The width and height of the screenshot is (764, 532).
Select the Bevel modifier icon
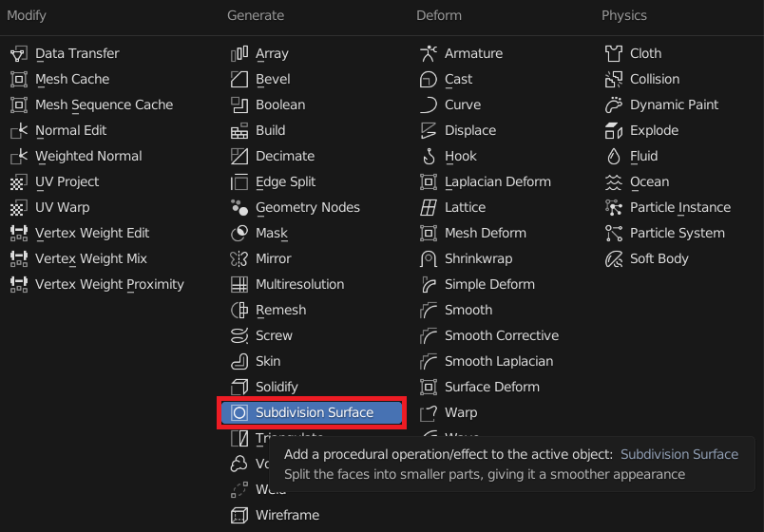tap(239, 80)
